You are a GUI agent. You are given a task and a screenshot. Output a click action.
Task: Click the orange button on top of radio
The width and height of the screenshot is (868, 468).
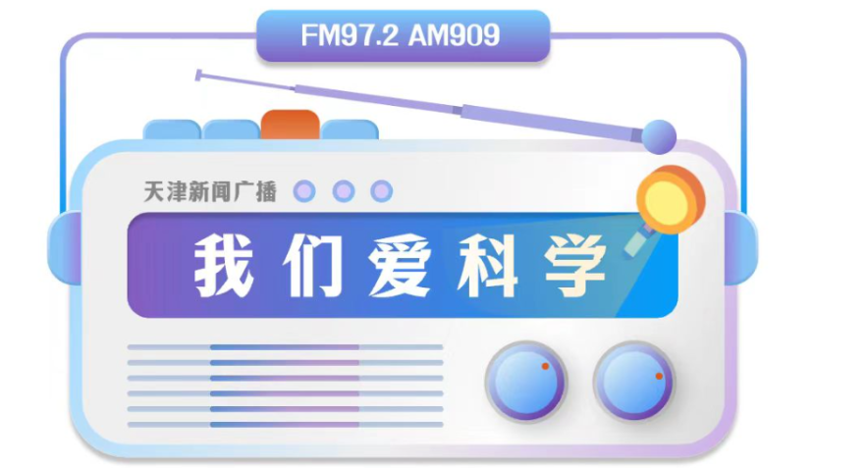click(291, 125)
